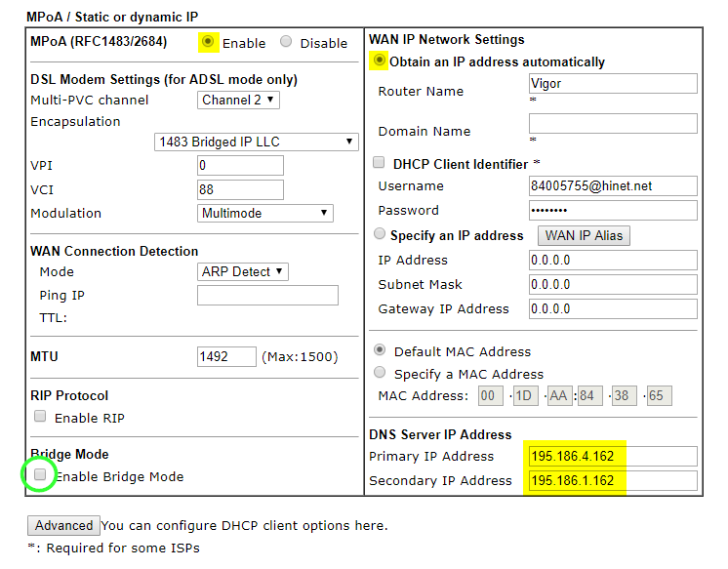Select Specify a MAC Address radio button
This screenshot has height=569, width=728.
click(379, 373)
